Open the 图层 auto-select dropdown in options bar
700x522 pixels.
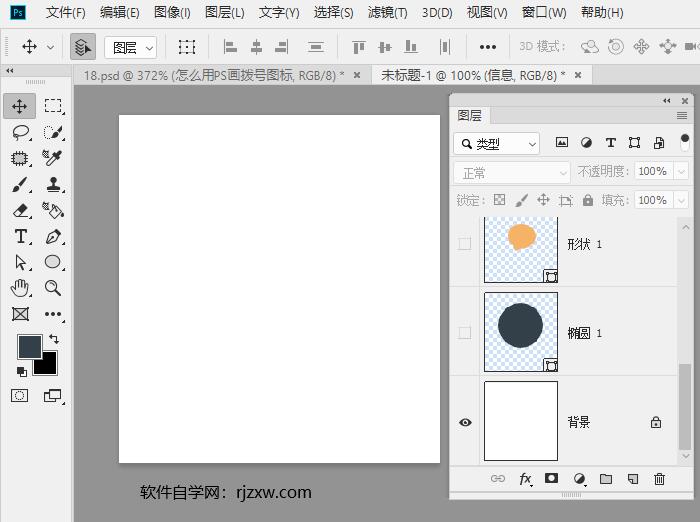point(132,48)
